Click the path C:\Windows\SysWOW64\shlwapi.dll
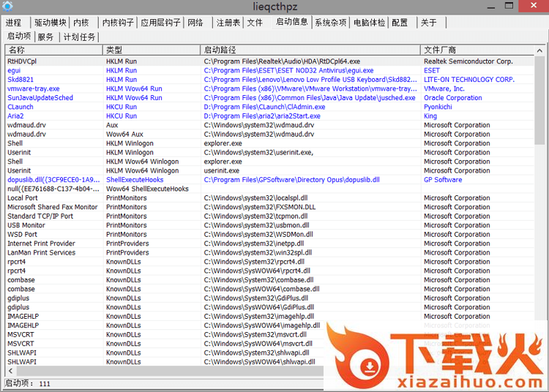This screenshot has height=392, width=549. [259, 361]
